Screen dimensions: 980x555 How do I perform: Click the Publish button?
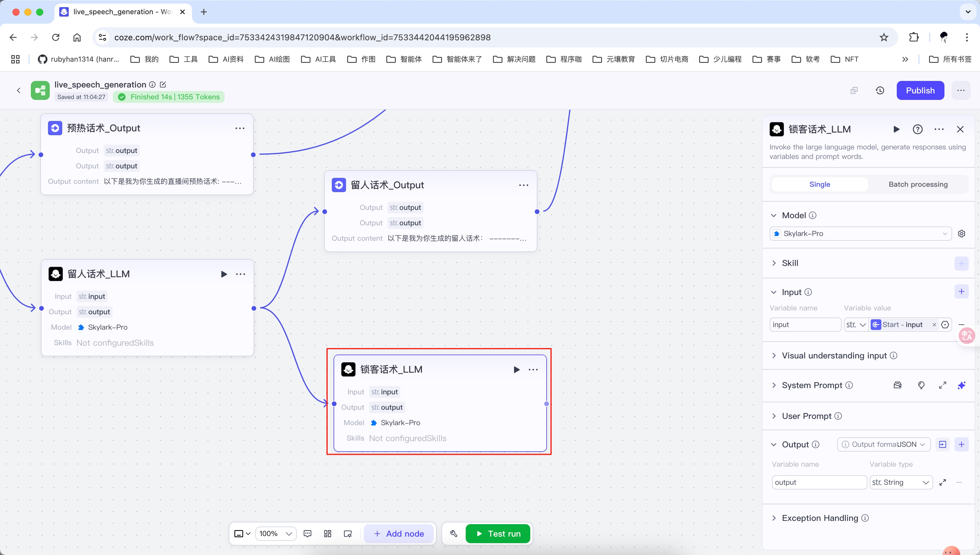click(x=920, y=90)
